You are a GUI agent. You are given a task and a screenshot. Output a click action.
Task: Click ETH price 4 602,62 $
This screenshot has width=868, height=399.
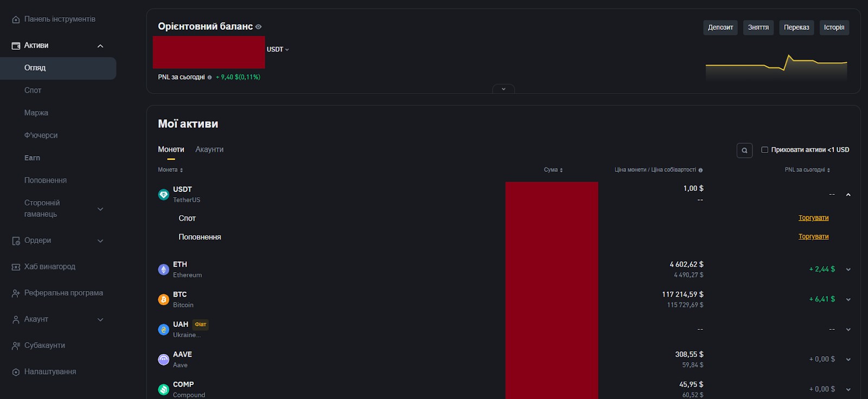[686, 265]
